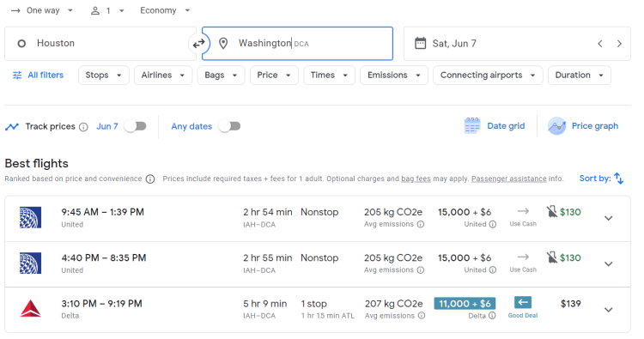The height and width of the screenshot is (339, 644).
Task: Select the $139 Delta fare
Action: pyautogui.click(x=570, y=304)
